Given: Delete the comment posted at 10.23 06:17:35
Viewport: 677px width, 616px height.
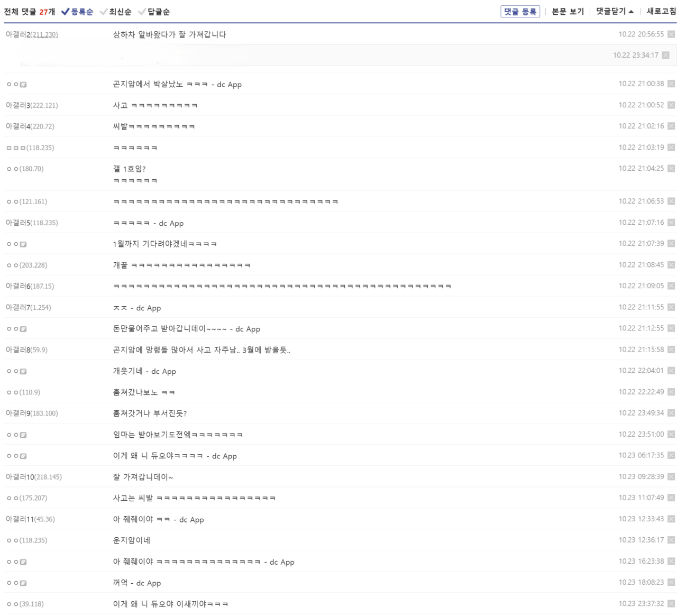Looking at the screenshot, I should pyautogui.click(x=671, y=455).
